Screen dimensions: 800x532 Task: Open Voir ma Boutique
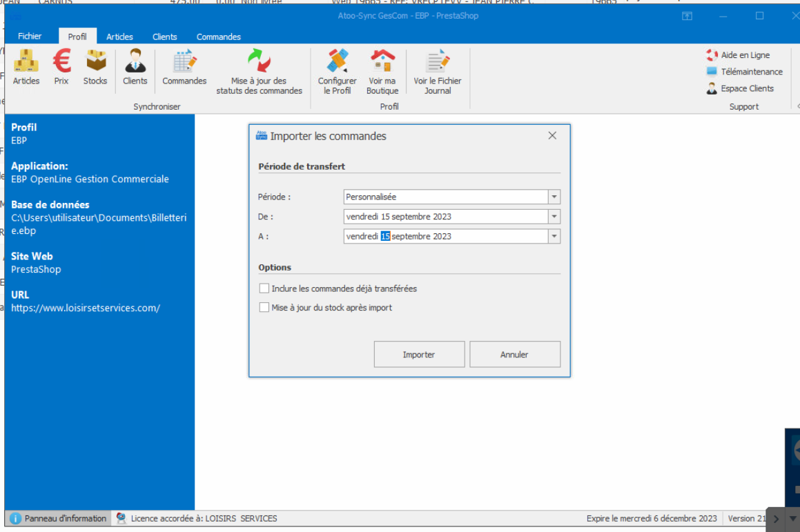[x=382, y=71]
